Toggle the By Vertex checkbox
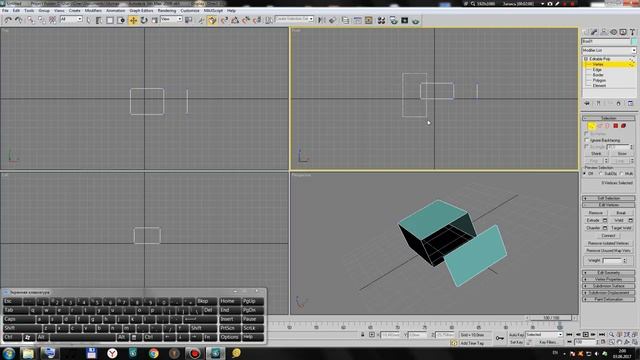 tap(587, 133)
